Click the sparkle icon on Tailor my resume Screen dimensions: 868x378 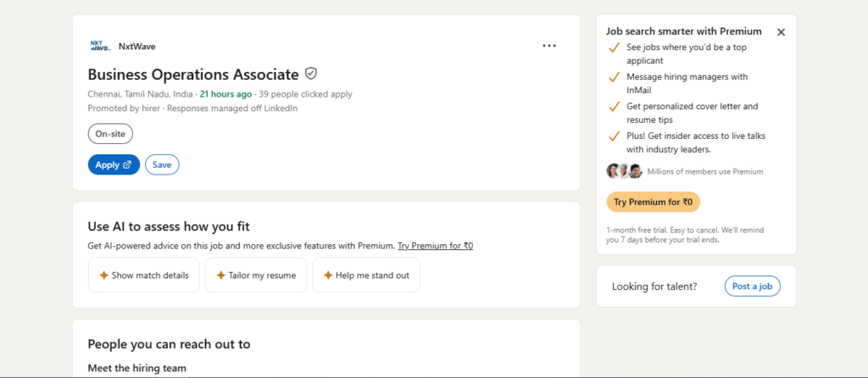coord(221,275)
